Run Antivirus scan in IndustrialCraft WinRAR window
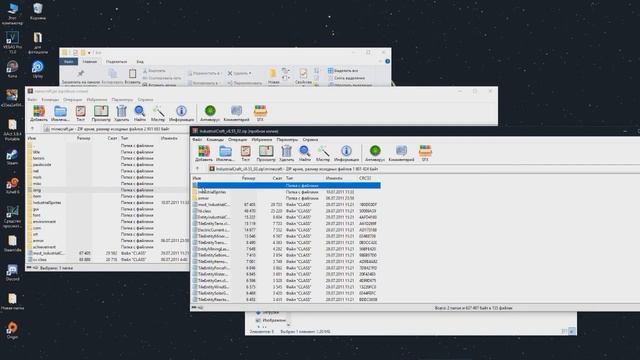The width and height of the screenshot is (640, 360). (375, 153)
